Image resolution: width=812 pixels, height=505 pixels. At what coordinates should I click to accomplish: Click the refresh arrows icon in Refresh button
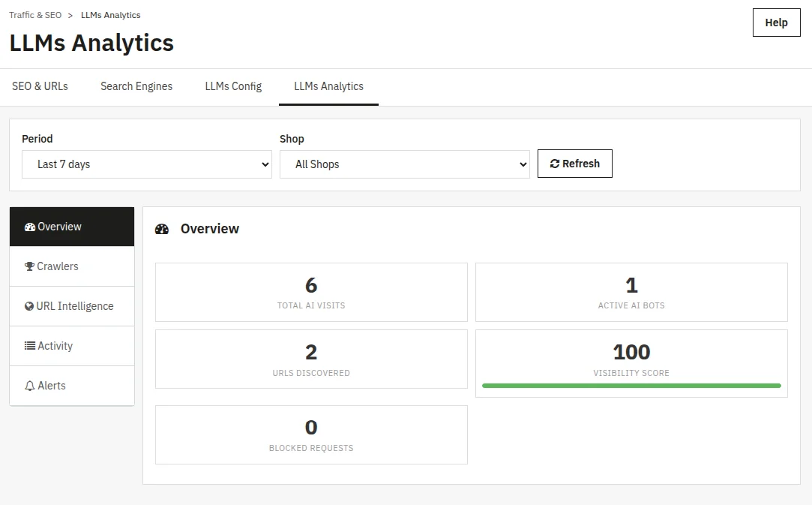point(555,164)
